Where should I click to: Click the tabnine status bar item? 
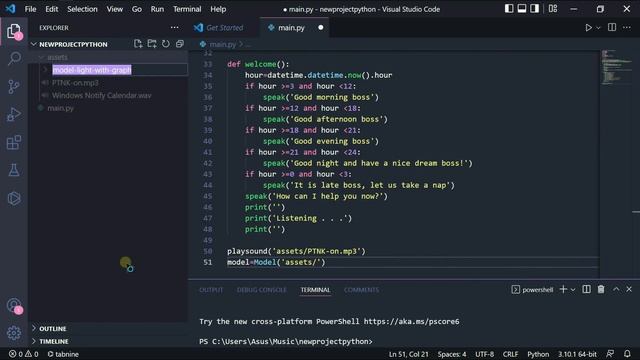click(x=63, y=354)
